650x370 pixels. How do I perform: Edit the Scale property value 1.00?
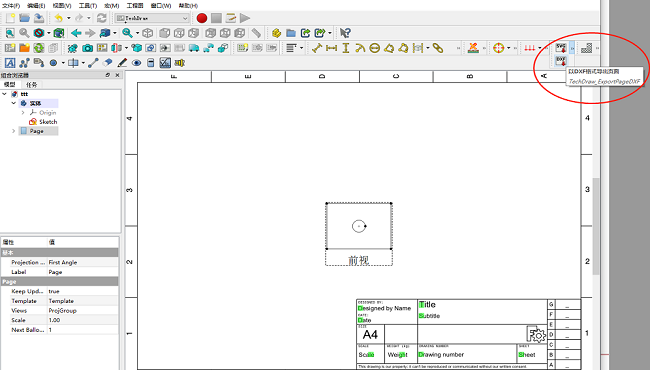click(x=82, y=320)
